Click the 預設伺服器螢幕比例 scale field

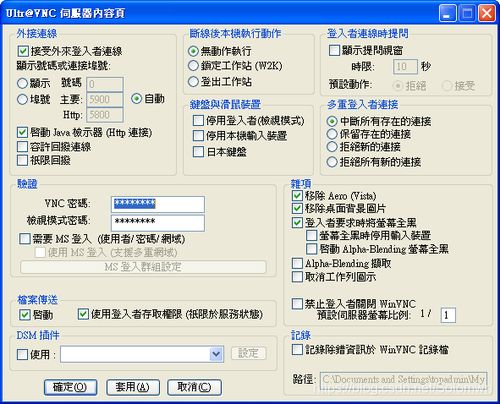point(448,315)
